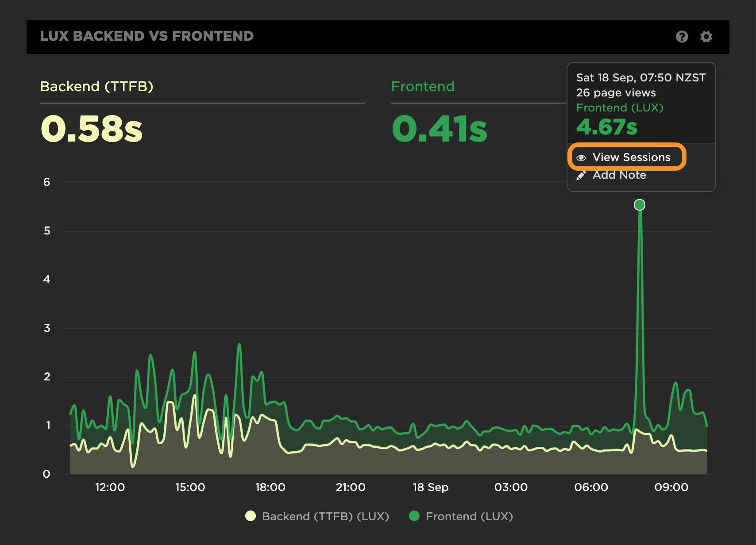756x545 pixels.
Task: Click the yellow Backend (TTFB) legend dot
Action: click(x=252, y=516)
